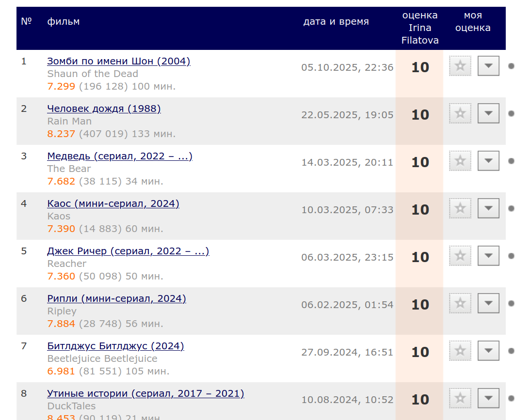Expand the dropdown arrow in The Bear row
The image size is (530, 420).
[488, 161]
